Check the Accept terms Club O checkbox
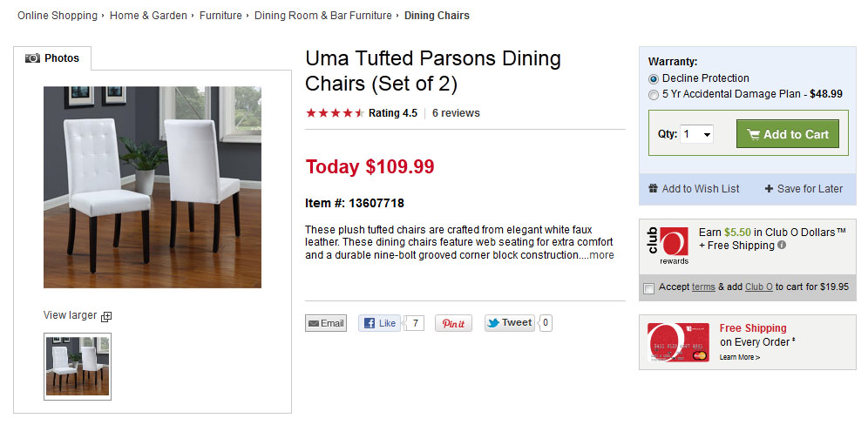 (x=648, y=287)
